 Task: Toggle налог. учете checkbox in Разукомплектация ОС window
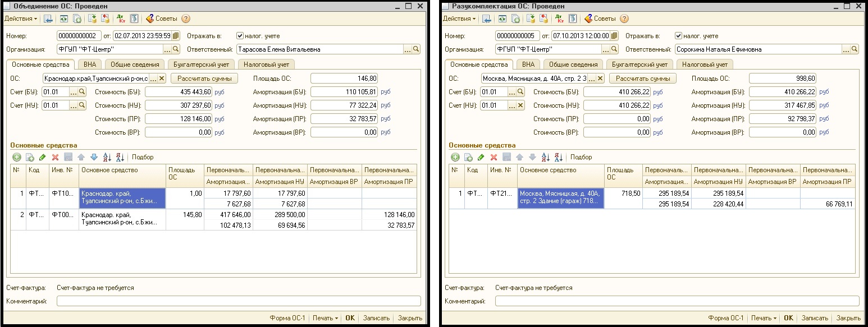[678, 36]
